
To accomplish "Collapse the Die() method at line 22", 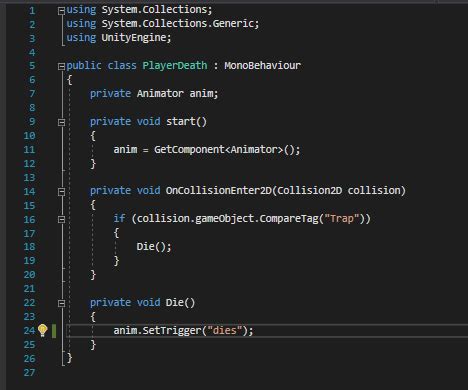I will pos(61,304).
